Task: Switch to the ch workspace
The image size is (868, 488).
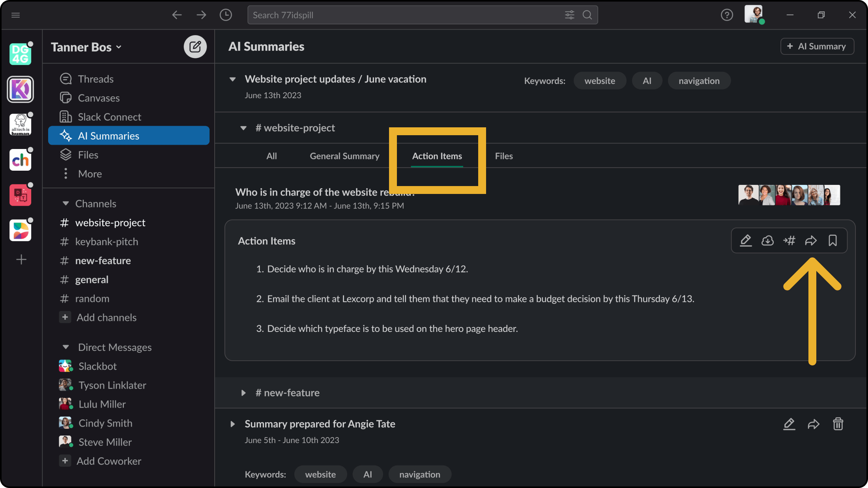Action: pyautogui.click(x=21, y=160)
